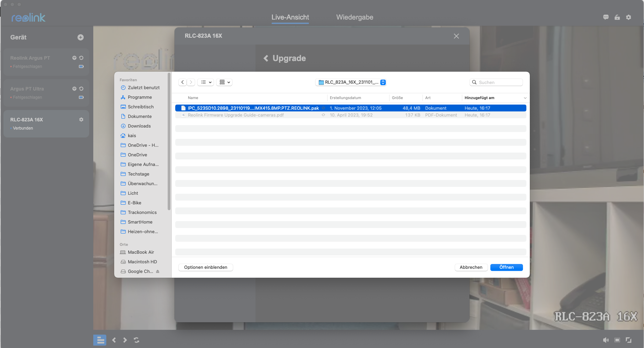644x348 pixels.
Task: Select the Argus PT Ultra device
Action: pyautogui.click(x=46, y=93)
